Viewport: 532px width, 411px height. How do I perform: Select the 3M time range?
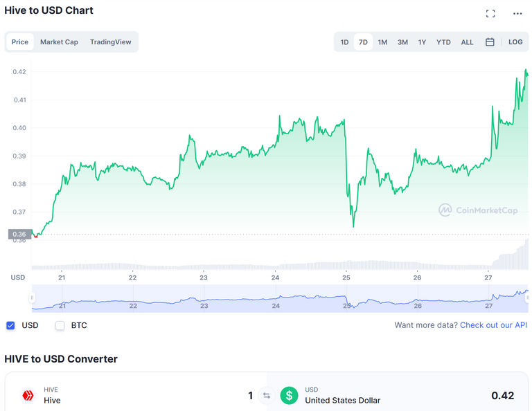402,42
